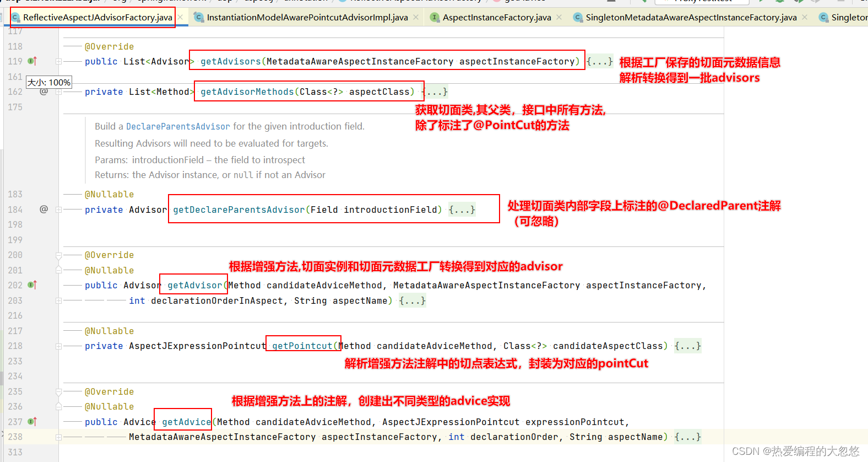Expand the folded {...} body of getAdvisorMethods

[435, 92]
